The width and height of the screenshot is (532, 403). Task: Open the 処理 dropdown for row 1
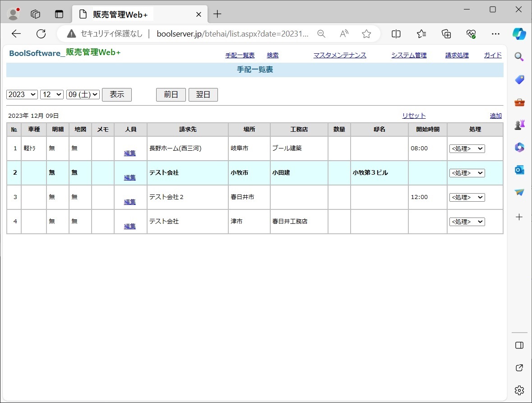click(467, 148)
